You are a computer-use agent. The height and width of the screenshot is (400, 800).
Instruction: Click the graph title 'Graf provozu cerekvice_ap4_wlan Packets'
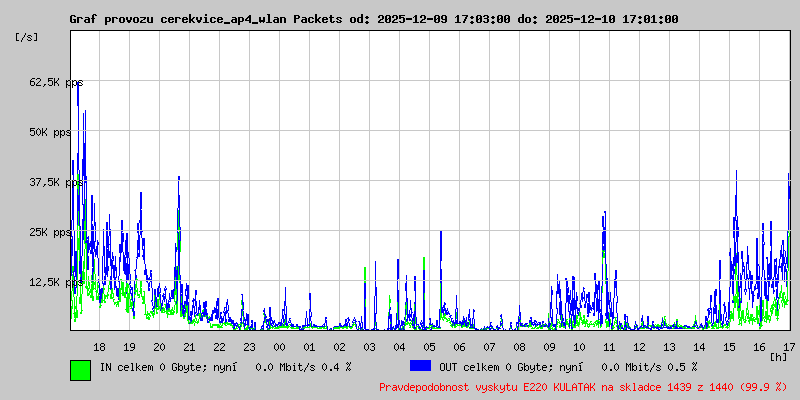(x=206, y=19)
